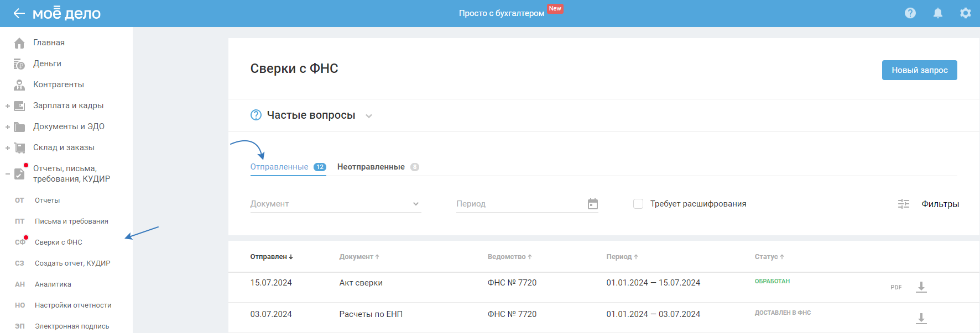This screenshot has height=333, width=980.
Task: Go back using header arrow icon
Action: pyautogui.click(x=19, y=13)
